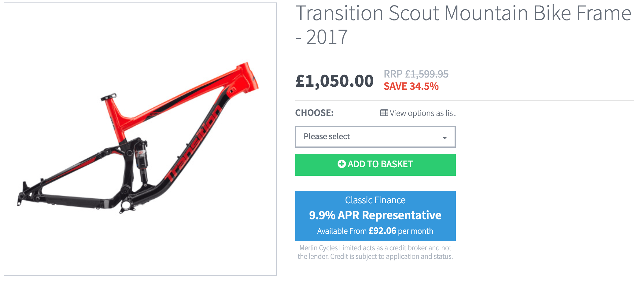
Task: Open the "Please select" options dropdown
Action: 375,137
